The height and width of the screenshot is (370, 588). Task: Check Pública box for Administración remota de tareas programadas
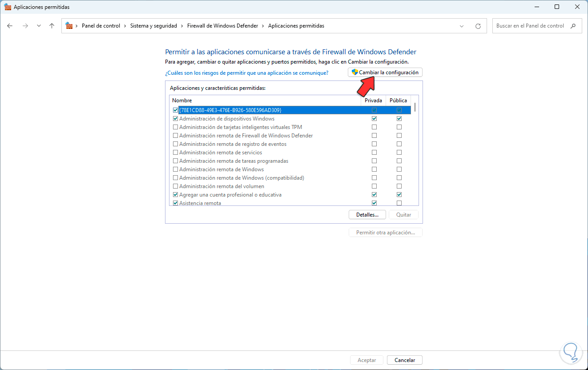point(399,161)
